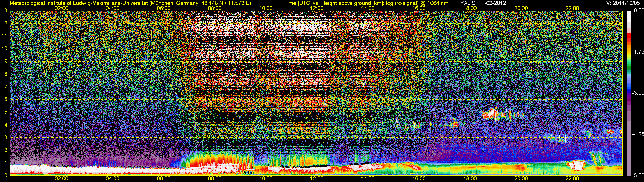Click the 2. height axis label

click(x=6, y=150)
